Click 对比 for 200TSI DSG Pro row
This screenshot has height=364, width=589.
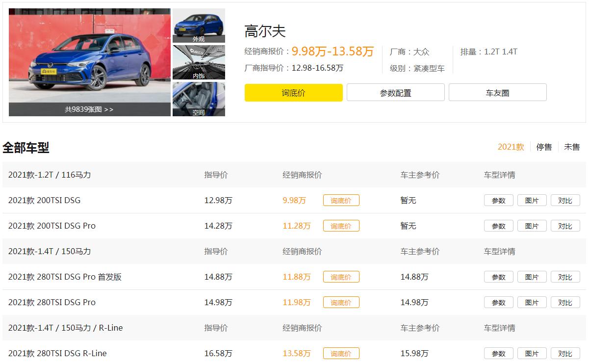[x=565, y=226]
